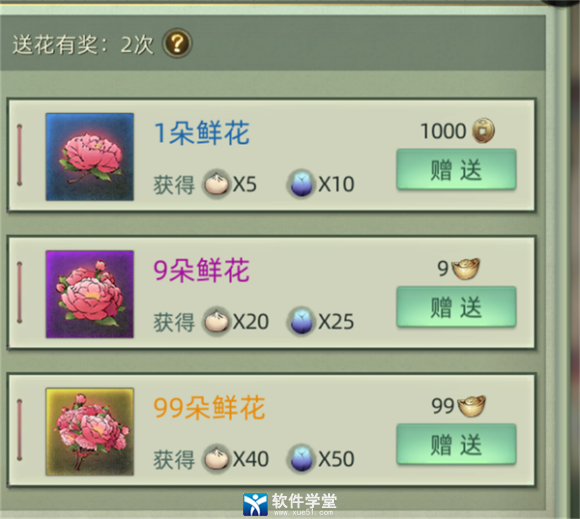Select the purple-background peony thumbnail
The width and height of the screenshot is (580, 519).
pyautogui.click(x=90, y=294)
